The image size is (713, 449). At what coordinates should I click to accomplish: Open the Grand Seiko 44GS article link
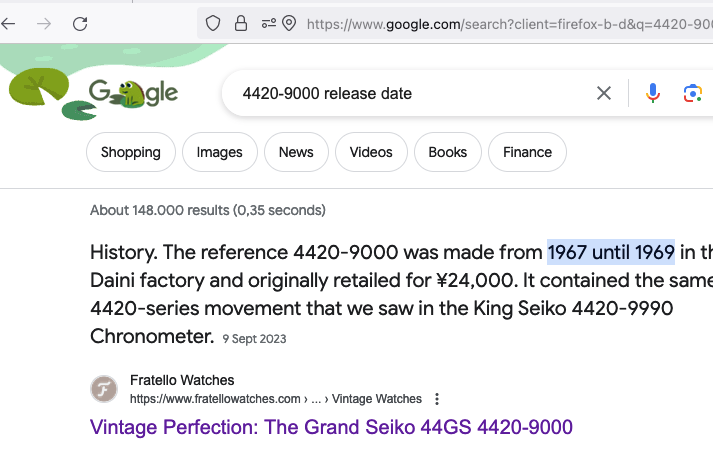331,427
